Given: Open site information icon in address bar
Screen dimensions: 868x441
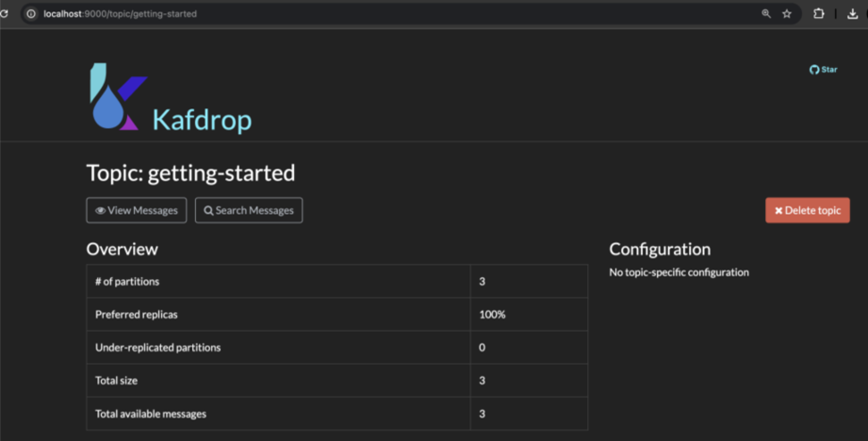Looking at the screenshot, I should point(31,14).
